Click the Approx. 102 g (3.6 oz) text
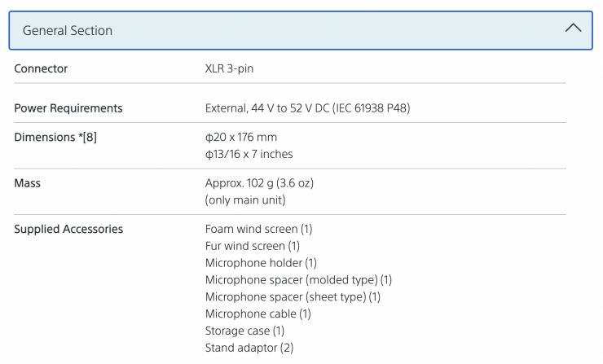This screenshot has height=364, width=603. pos(259,182)
